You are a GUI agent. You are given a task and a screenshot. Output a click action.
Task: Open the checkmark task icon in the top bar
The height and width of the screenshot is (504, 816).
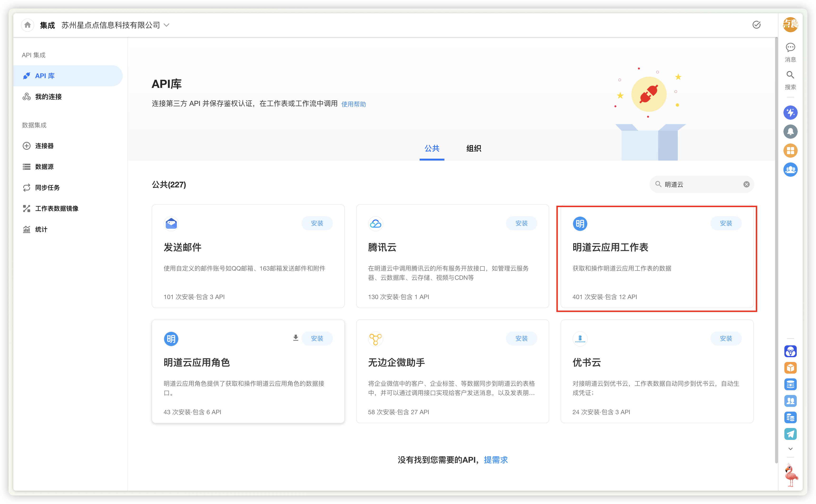(x=756, y=25)
